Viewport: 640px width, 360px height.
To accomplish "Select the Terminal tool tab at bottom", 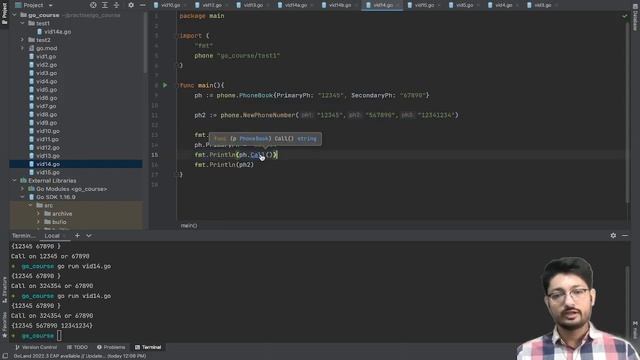I will (148, 347).
